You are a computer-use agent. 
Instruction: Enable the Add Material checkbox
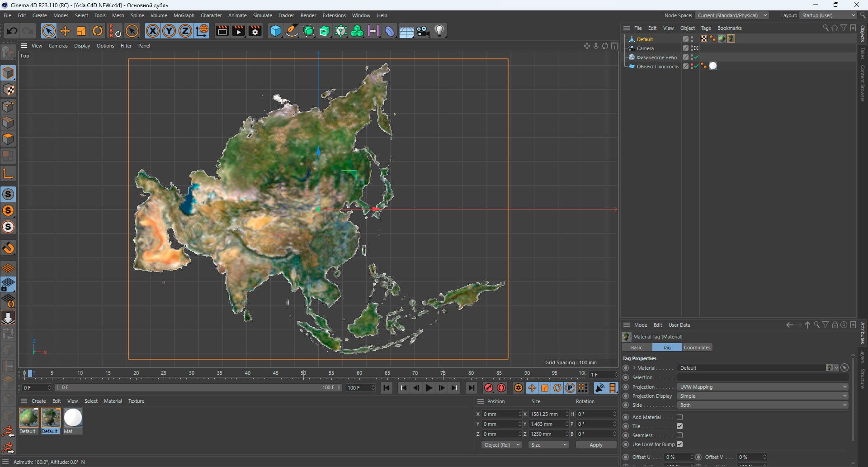[x=679, y=417]
